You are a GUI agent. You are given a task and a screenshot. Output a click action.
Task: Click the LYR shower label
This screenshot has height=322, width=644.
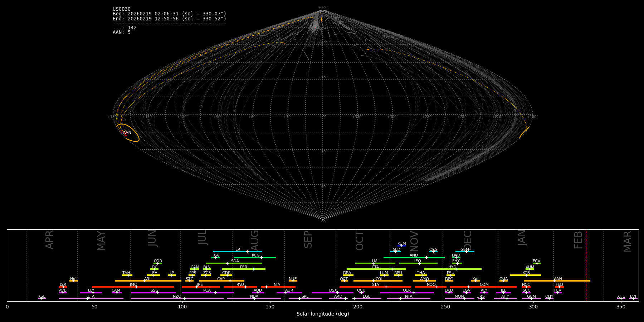tap(63, 285)
